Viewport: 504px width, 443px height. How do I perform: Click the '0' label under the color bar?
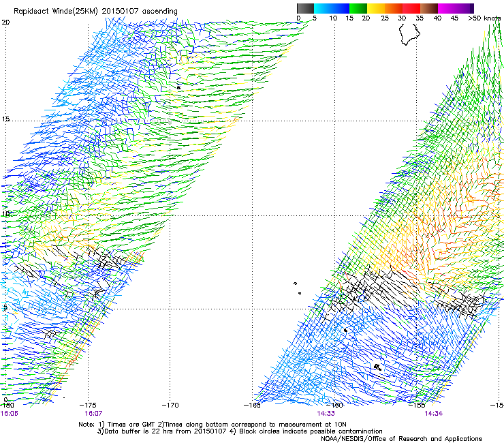[298, 18]
